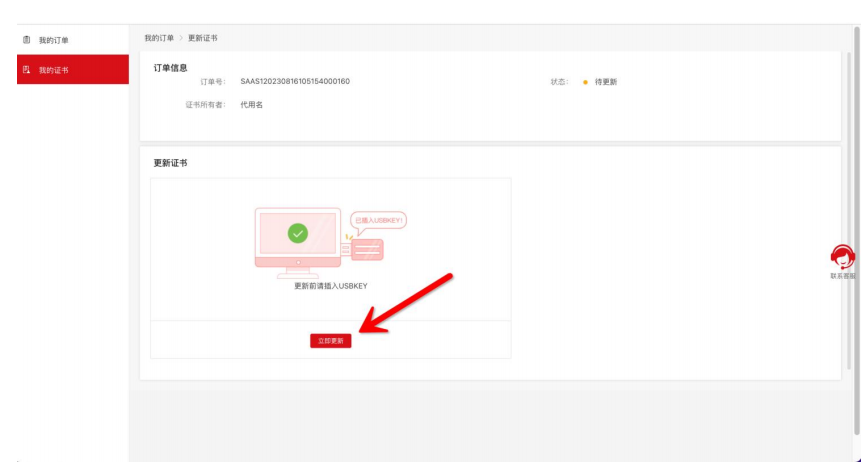Click the certificate owner name 代用名

(251, 104)
